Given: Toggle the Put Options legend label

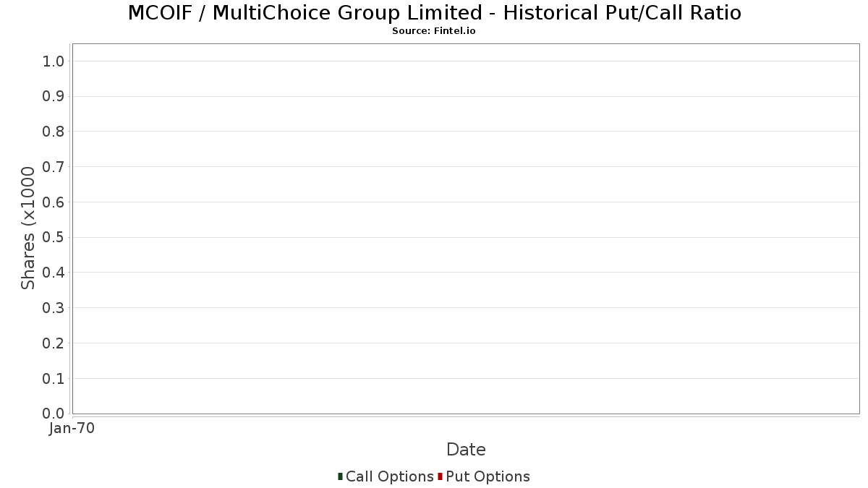Looking at the screenshot, I should click(x=488, y=476).
